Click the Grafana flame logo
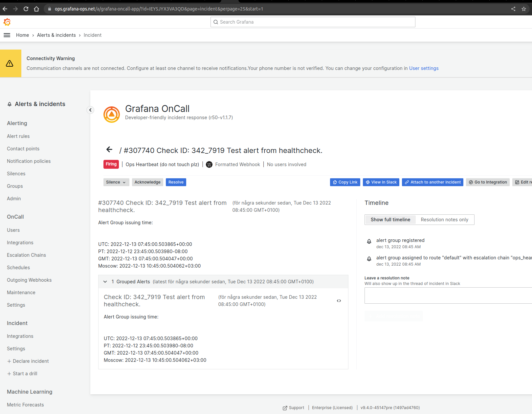 click(x=7, y=22)
